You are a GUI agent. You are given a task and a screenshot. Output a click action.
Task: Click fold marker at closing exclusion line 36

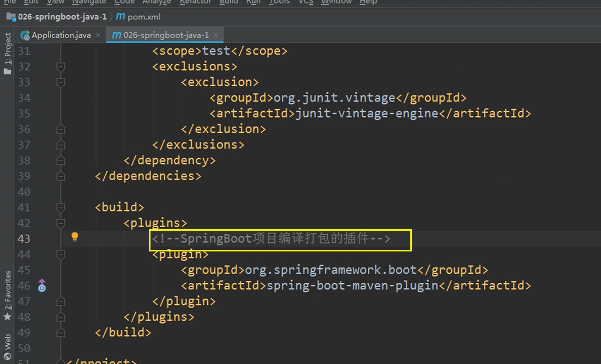[x=60, y=130]
